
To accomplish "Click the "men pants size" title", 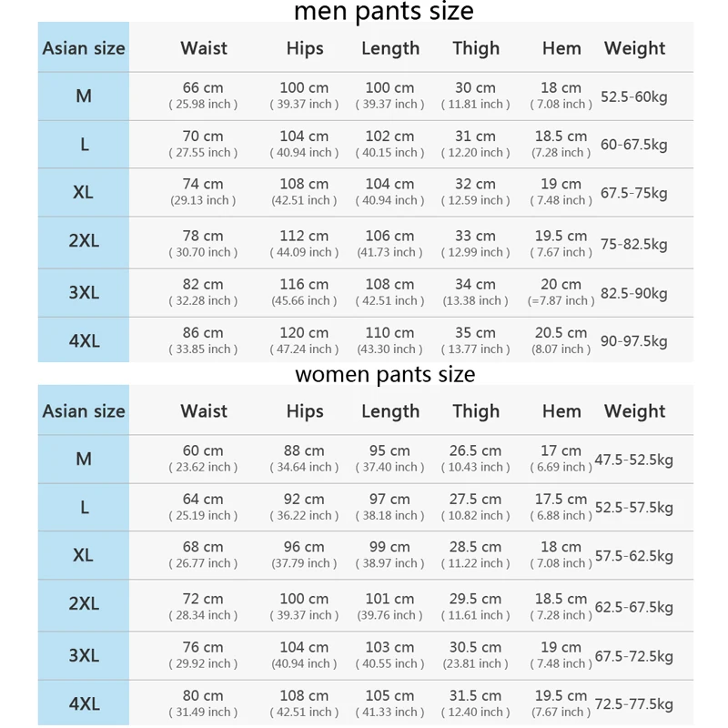I will point(383,12).
